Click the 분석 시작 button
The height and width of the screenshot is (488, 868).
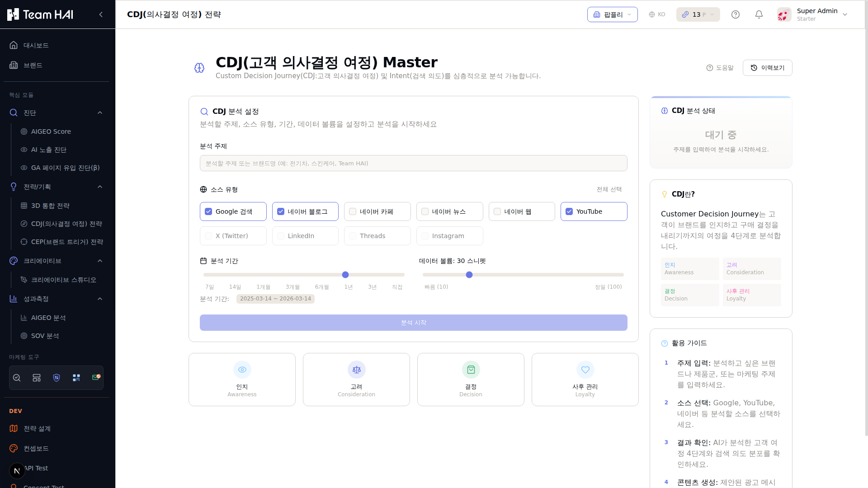coord(413,323)
